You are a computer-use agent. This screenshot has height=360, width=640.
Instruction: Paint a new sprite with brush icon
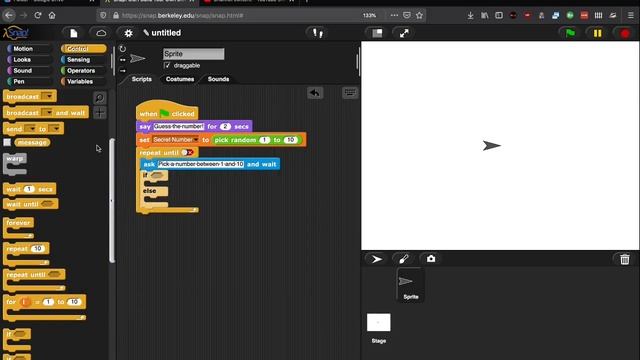click(404, 259)
